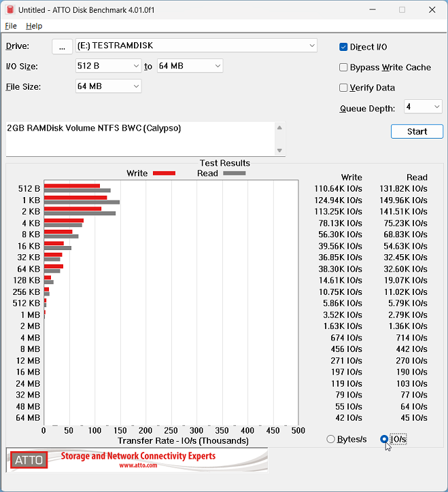Enable the Verify Data checkbox
The image size is (448, 492).
pyautogui.click(x=343, y=88)
